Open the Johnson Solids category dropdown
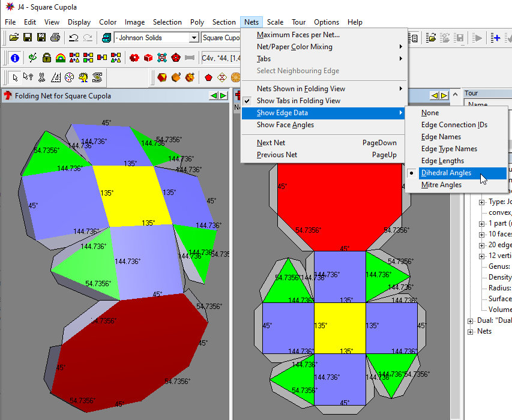The width and height of the screenshot is (512, 420). (x=194, y=38)
